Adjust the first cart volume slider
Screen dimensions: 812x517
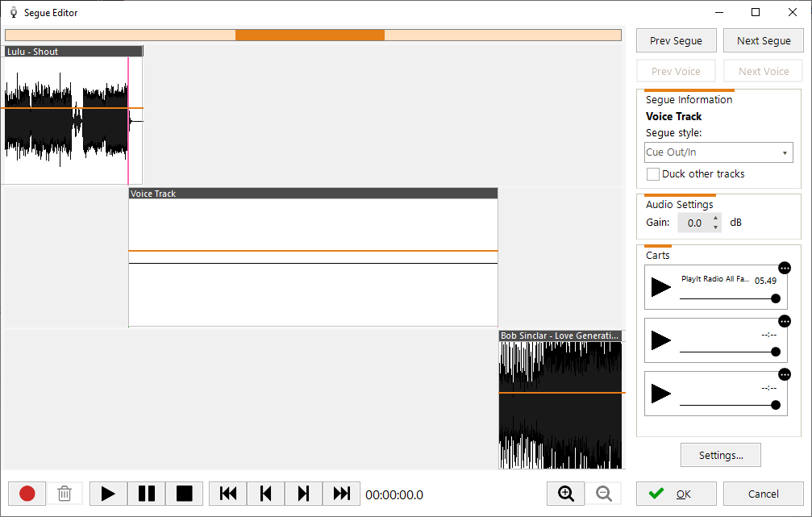775,298
